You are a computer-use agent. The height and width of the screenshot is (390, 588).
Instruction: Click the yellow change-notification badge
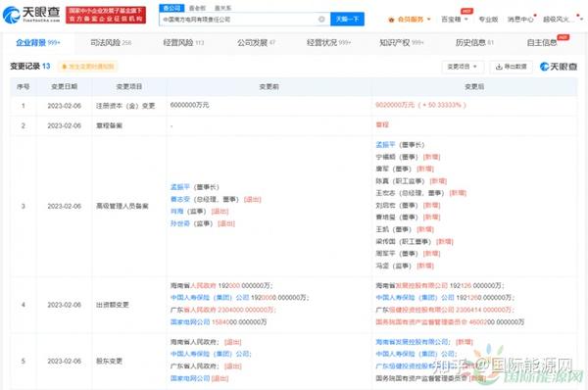point(88,67)
